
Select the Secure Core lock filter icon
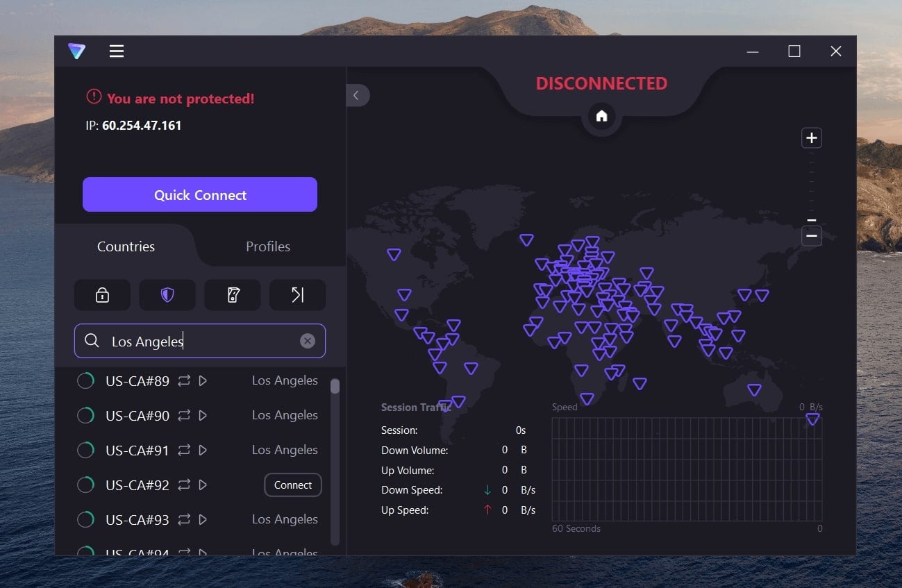[x=102, y=294]
